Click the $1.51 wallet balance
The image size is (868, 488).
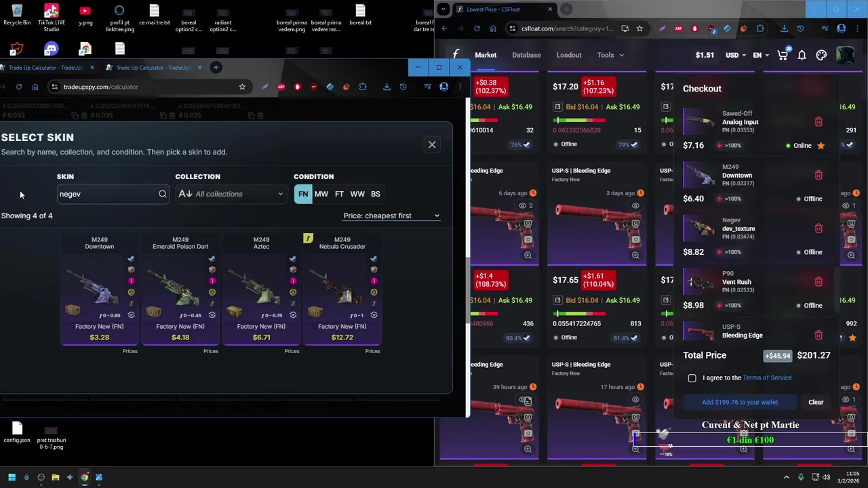(x=705, y=55)
